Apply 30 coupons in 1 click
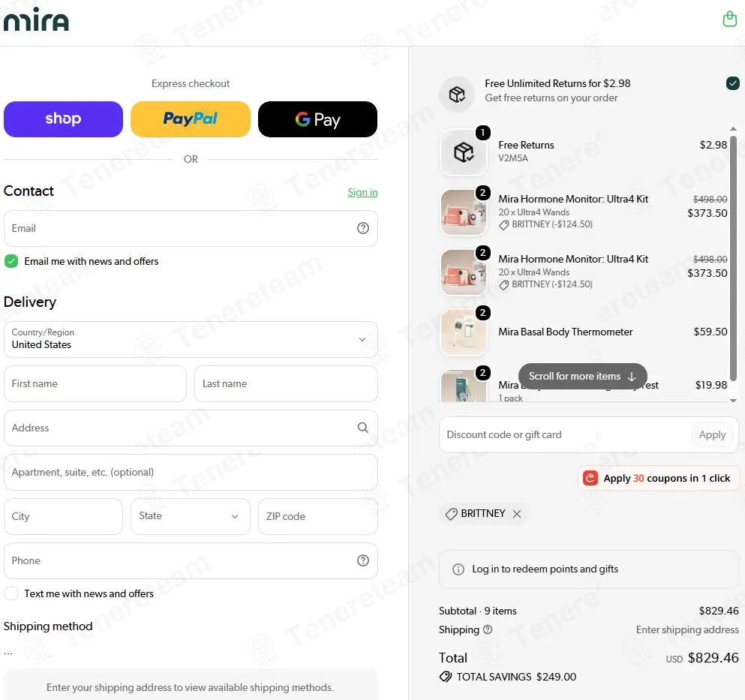Image resolution: width=745 pixels, height=700 pixels. point(659,478)
